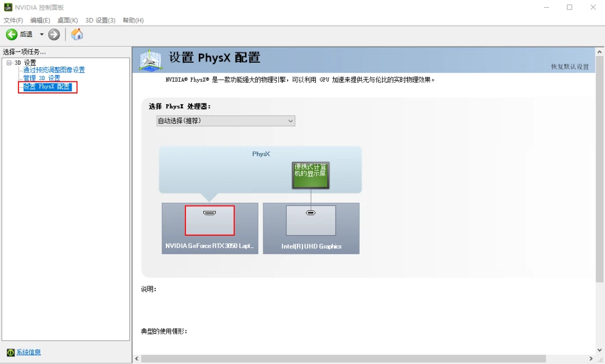The image size is (605, 364).
Task: Collapse the 3D 设置 tree node
Action: (x=9, y=63)
